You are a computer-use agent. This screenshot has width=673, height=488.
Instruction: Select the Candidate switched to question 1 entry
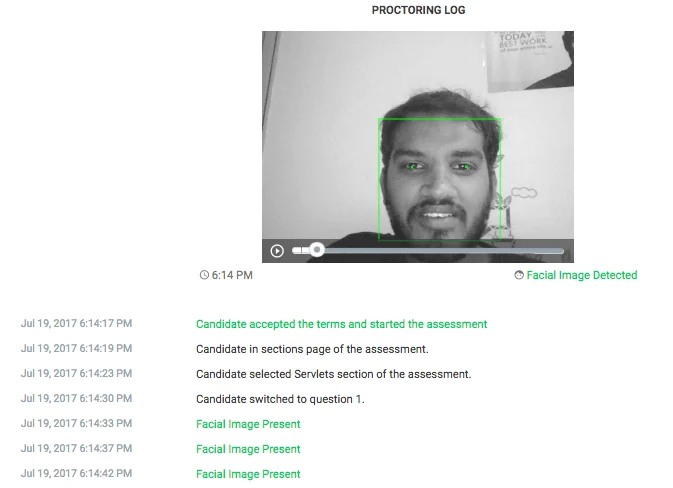pyautogui.click(x=280, y=399)
